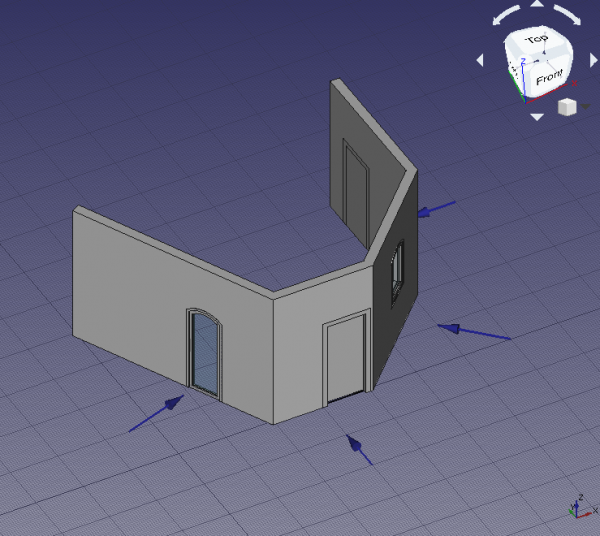The height and width of the screenshot is (536, 600).
Task: Click the curved counterclockwise roll arrow
Action: [x=506, y=15]
